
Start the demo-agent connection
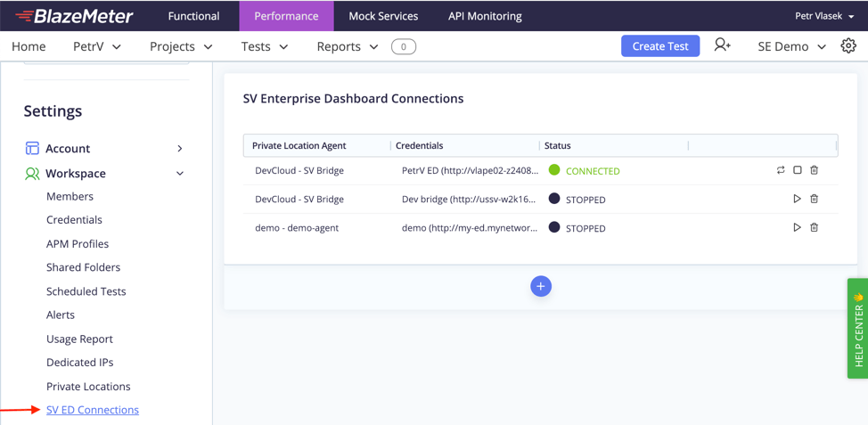(797, 227)
